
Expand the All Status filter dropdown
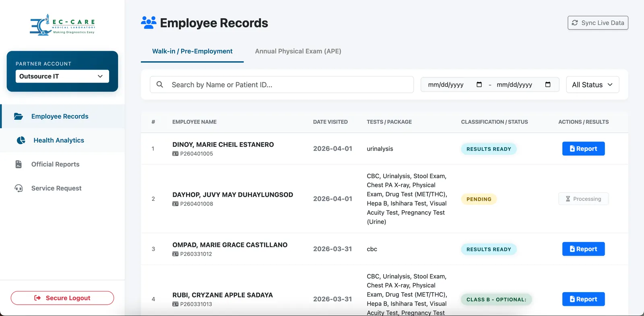click(x=592, y=85)
